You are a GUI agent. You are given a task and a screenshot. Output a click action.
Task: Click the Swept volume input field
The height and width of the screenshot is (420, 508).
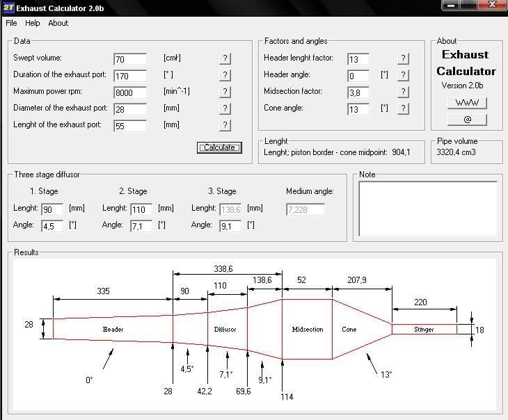[129, 60]
